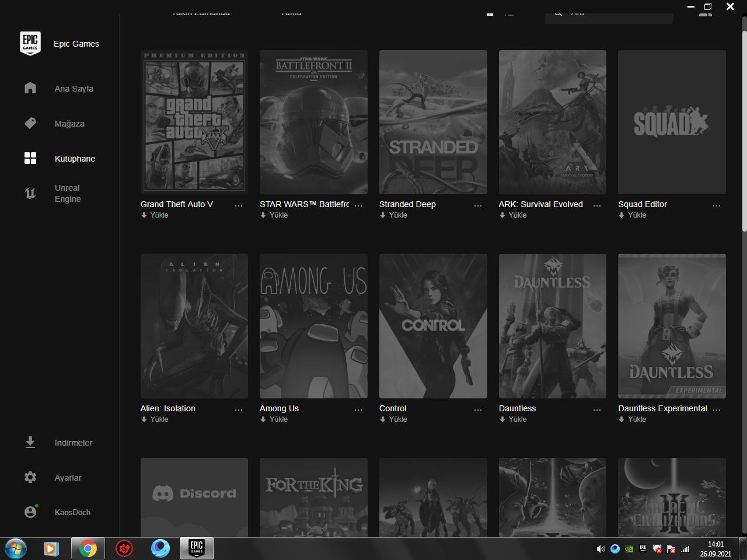Expand the three-dot menu for Stranded Deep

(478, 205)
